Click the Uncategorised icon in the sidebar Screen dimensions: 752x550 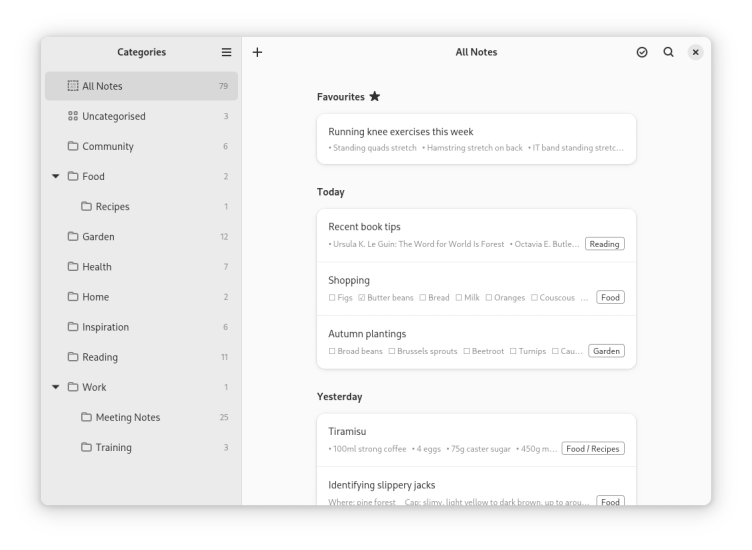pos(73,116)
